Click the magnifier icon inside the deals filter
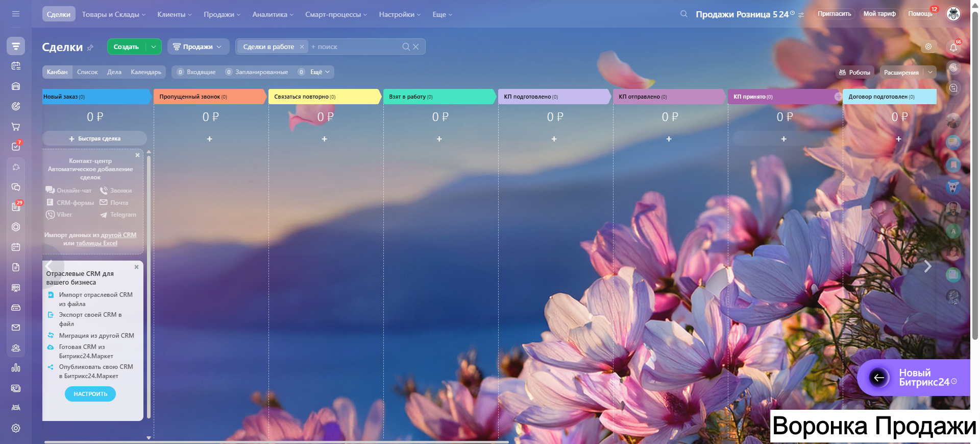 click(x=406, y=46)
